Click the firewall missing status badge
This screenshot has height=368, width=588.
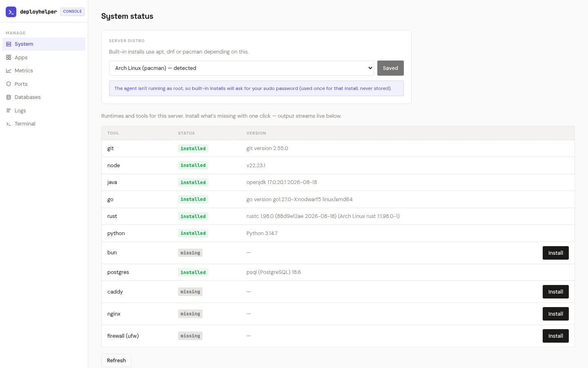190,336
